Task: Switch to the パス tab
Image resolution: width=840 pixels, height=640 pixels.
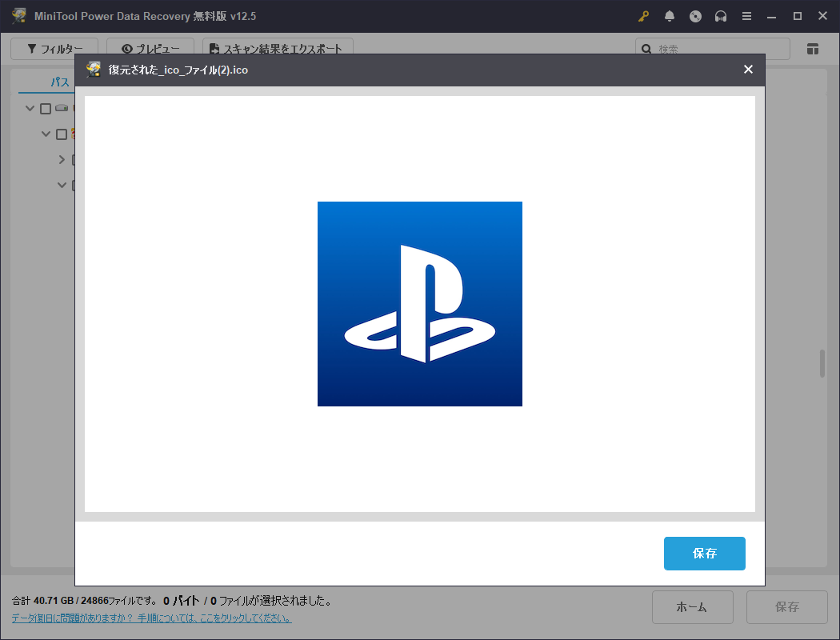Action: coord(59,82)
